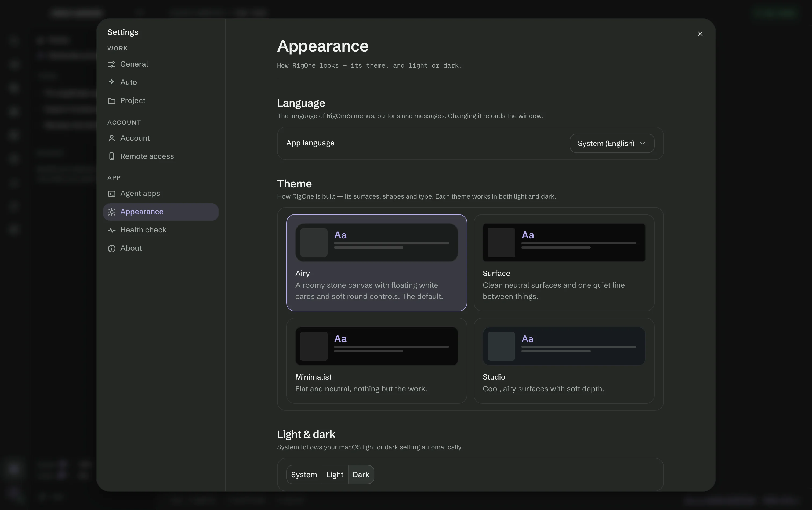This screenshot has height=510, width=812.
Task: Open General settings section
Action: (x=161, y=64)
